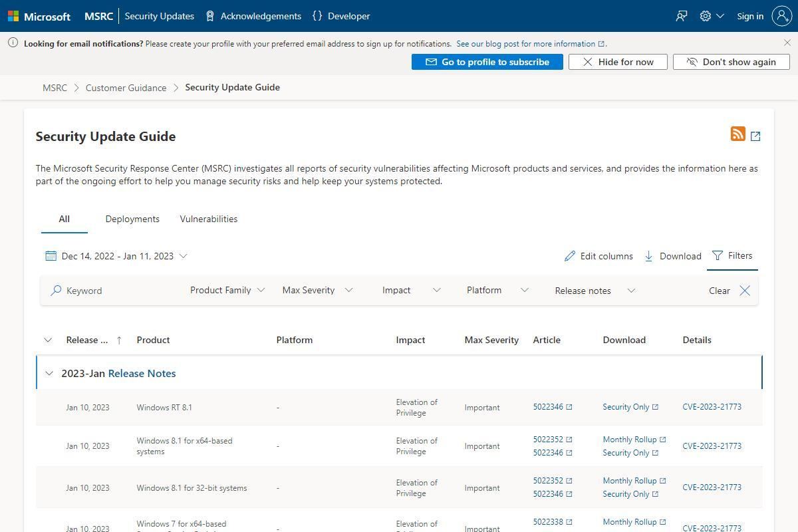The height and width of the screenshot is (532, 798).
Task: Click the info icon in notification banner
Action: [13, 43]
